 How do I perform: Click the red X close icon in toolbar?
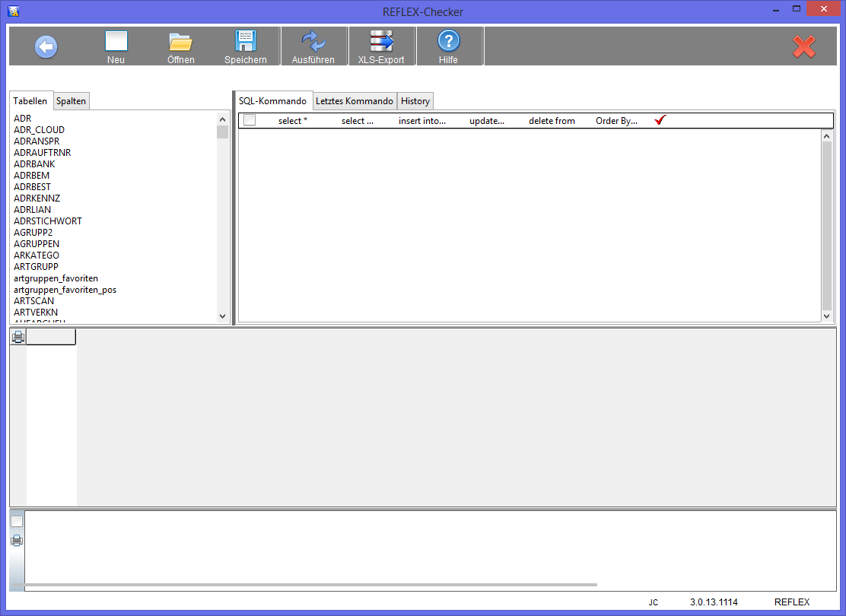(804, 47)
